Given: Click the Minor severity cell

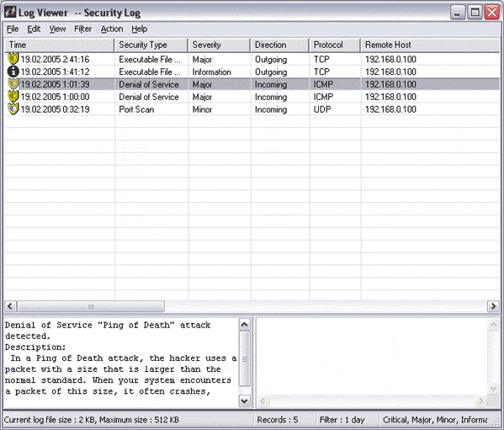Looking at the screenshot, I should 202,109.
